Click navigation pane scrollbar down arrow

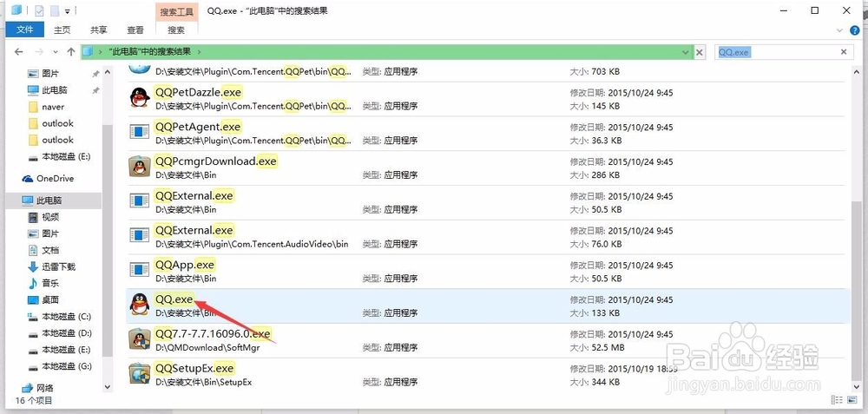107,387
